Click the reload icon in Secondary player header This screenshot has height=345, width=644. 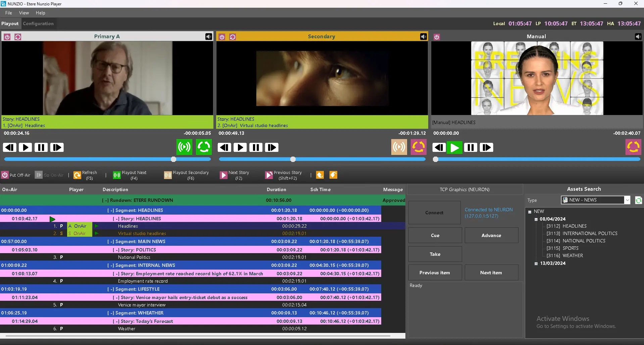coord(233,37)
